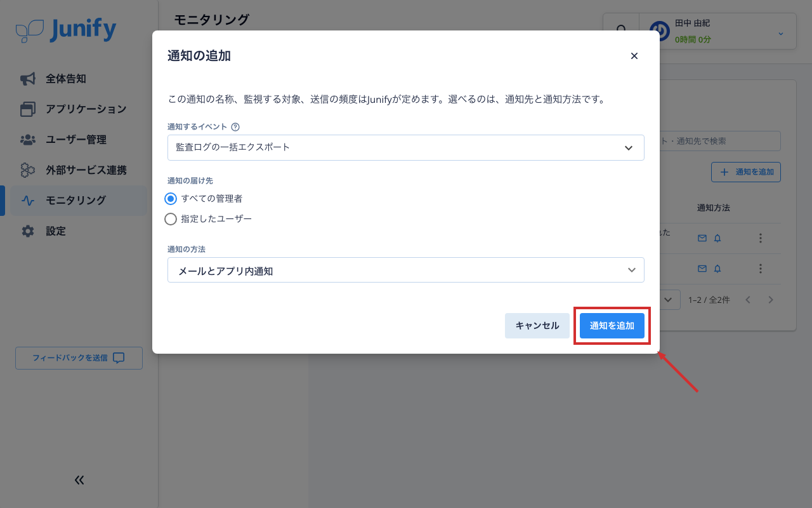Select the すべての管理者 radio button
This screenshot has height=508, width=812.
pyautogui.click(x=170, y=199)
